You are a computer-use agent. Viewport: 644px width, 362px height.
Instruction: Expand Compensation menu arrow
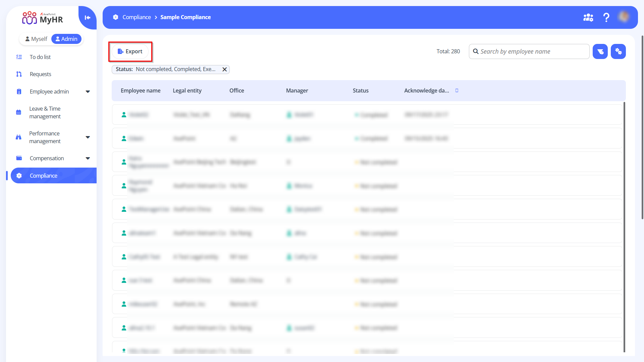click(x=88, y=158)
